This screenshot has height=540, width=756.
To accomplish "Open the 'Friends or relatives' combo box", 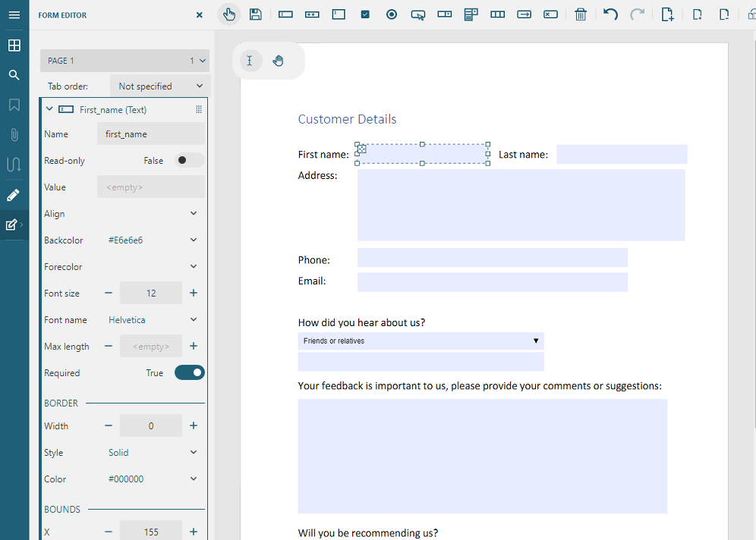I will click(421, 341).
